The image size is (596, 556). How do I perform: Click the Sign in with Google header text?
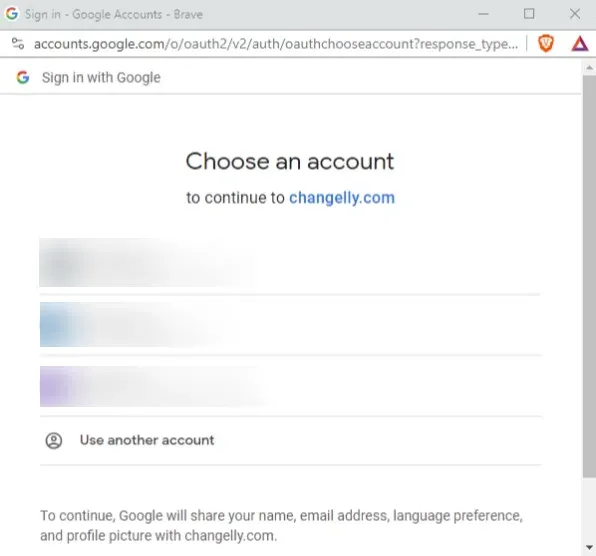101,78
